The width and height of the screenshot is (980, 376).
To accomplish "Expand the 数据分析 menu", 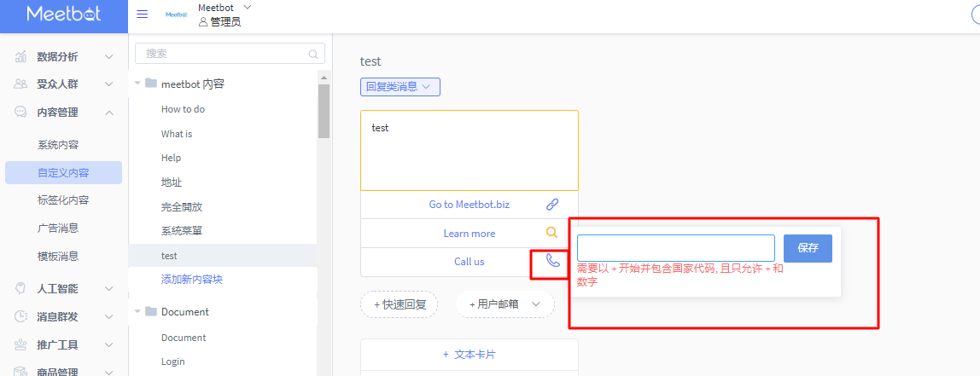I will pyautogui.click(x=108, y=57).
